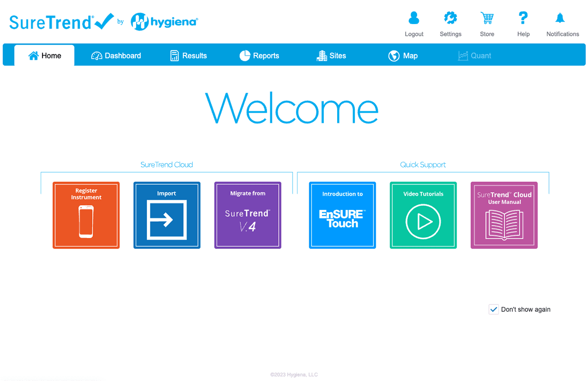The width and height of the screenshot is (588, 381).
Task: Click the Hygiena logo
Action: tap(164, 22)
